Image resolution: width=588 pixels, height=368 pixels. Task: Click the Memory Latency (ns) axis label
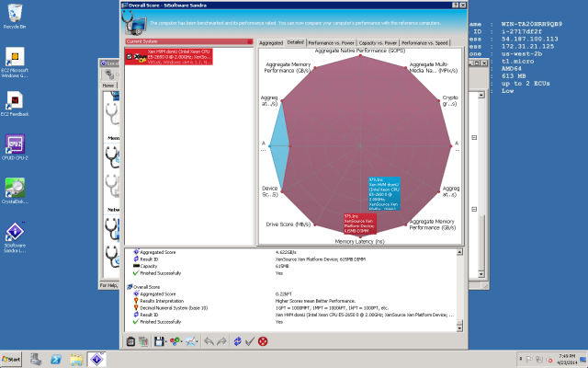click(x=359, y=241)
